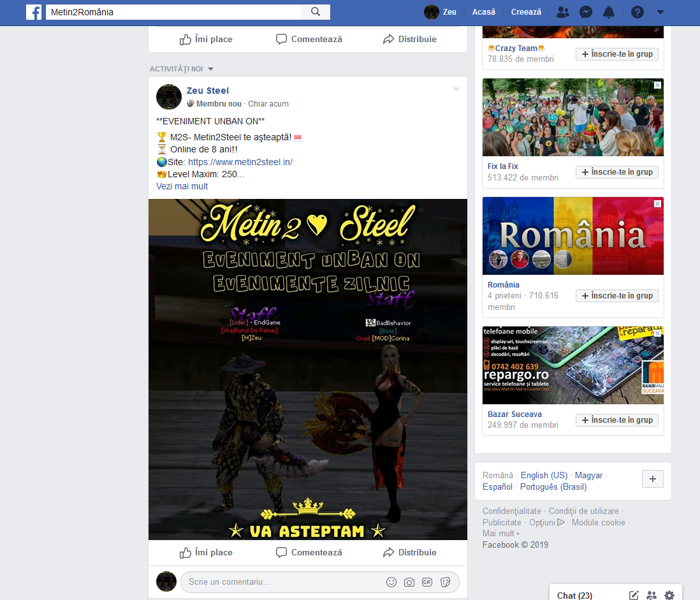Open the Opțiuni ad choices link
700x600 pixels.
click(x=547, y=522)
